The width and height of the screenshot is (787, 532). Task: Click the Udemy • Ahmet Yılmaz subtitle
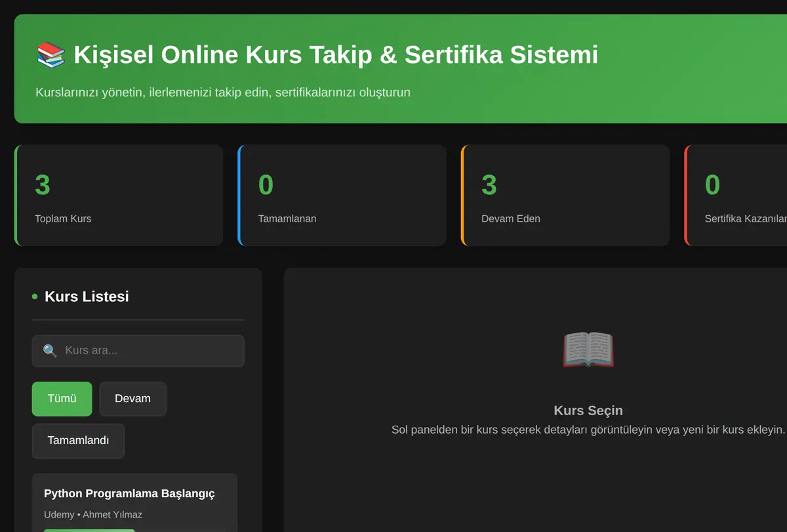pos(93,514)
